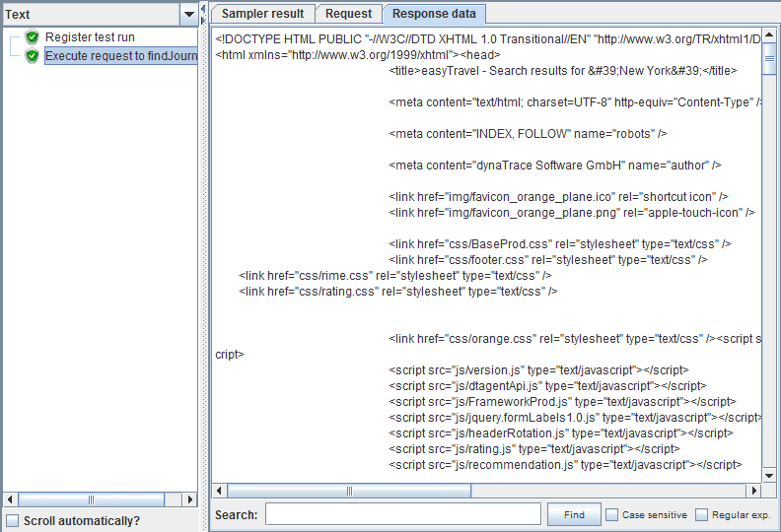Viewport: 781px width, 532px height.
Task: Click the meta author dynaTrace Software line
Action: (555, 166)
